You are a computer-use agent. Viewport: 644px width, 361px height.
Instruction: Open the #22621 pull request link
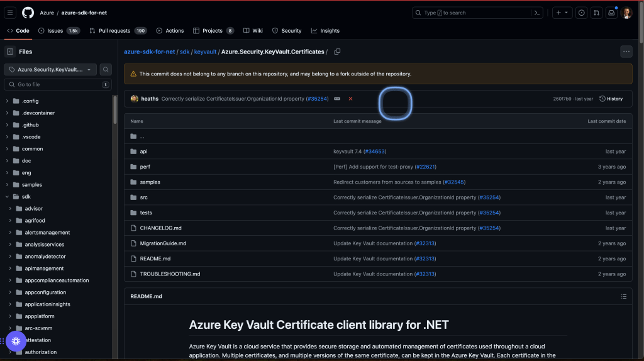tap(425, 167)
